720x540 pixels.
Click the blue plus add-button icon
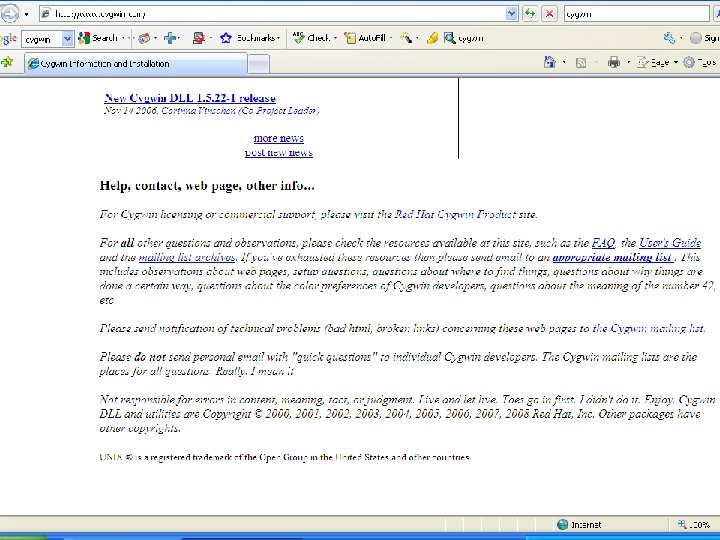pos(170,38)
